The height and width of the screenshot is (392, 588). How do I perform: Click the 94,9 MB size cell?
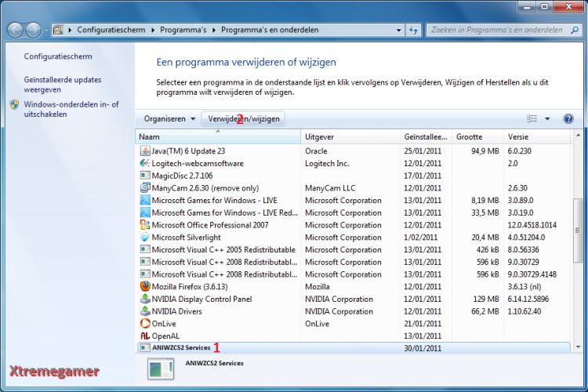pos(485,151)
